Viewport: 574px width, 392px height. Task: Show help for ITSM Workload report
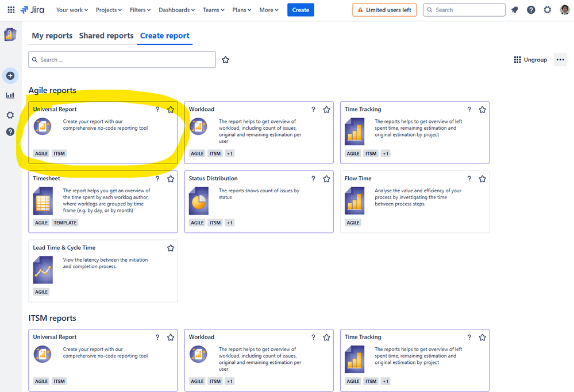coord(313,337)
